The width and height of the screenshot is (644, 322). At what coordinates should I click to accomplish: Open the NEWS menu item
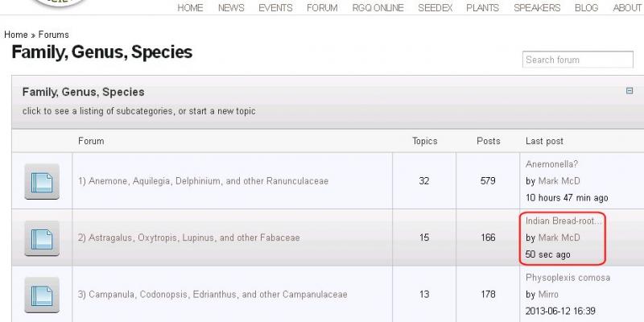click(x=231, y=8)
